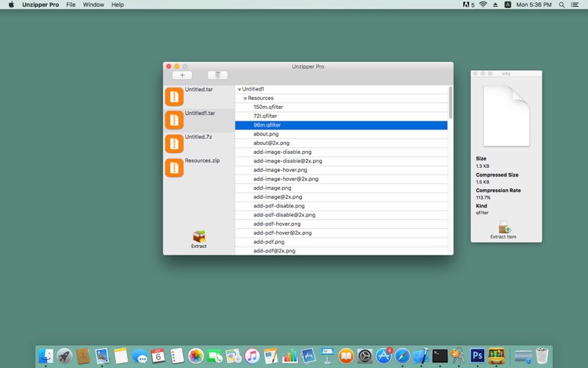Image resolution: width=588 pixels, height=368 pixels.
Task: Collapse the Resources folder node
Action: (x=245, y=99)
